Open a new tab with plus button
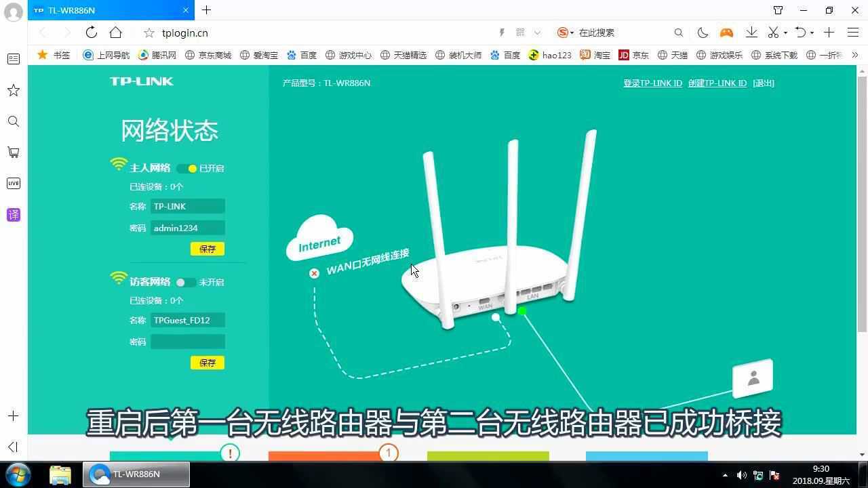The height and width of the screenshot is (488, 868). click(x=206, y=10)
